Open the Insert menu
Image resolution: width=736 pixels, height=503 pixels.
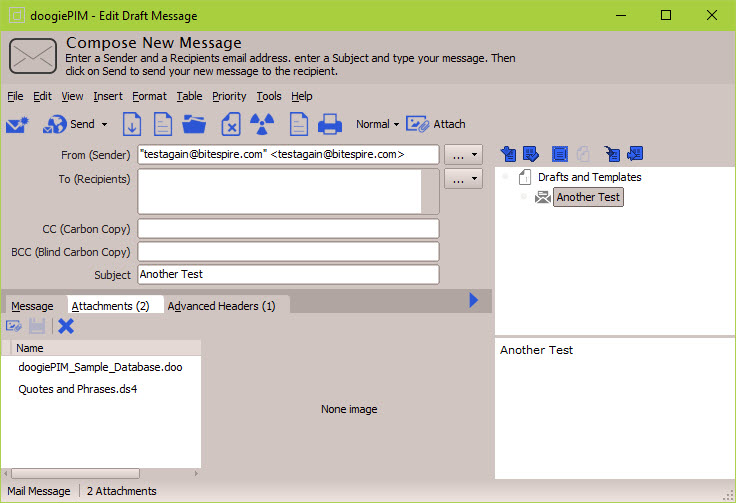(108, 96)
